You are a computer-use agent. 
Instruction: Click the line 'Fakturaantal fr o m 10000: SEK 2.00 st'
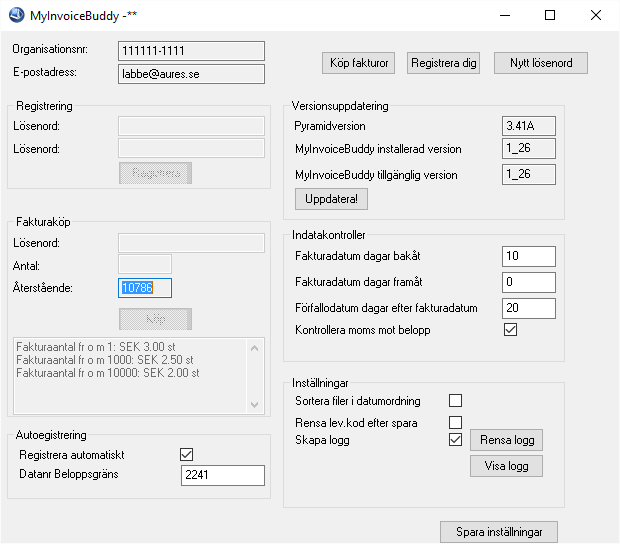coord(108,373)
